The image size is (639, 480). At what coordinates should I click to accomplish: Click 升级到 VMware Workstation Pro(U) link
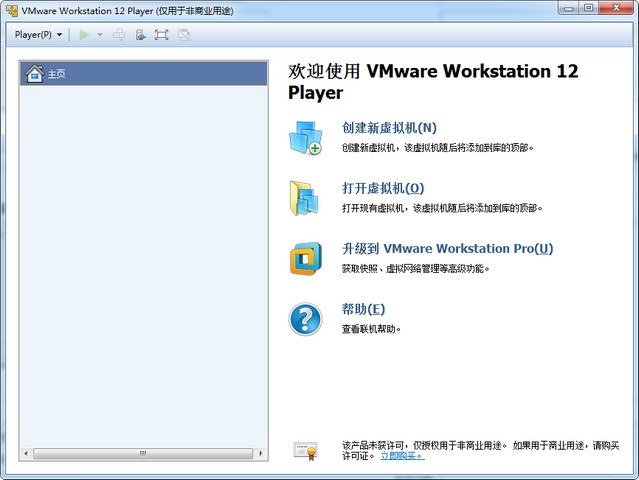pyautogui.click(x=447, y=249)
